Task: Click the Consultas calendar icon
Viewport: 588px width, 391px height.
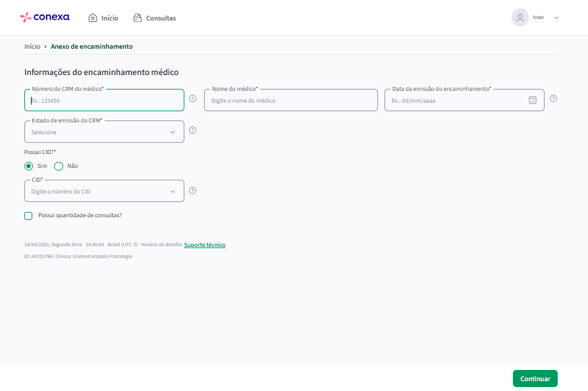Action: [138, 18]
